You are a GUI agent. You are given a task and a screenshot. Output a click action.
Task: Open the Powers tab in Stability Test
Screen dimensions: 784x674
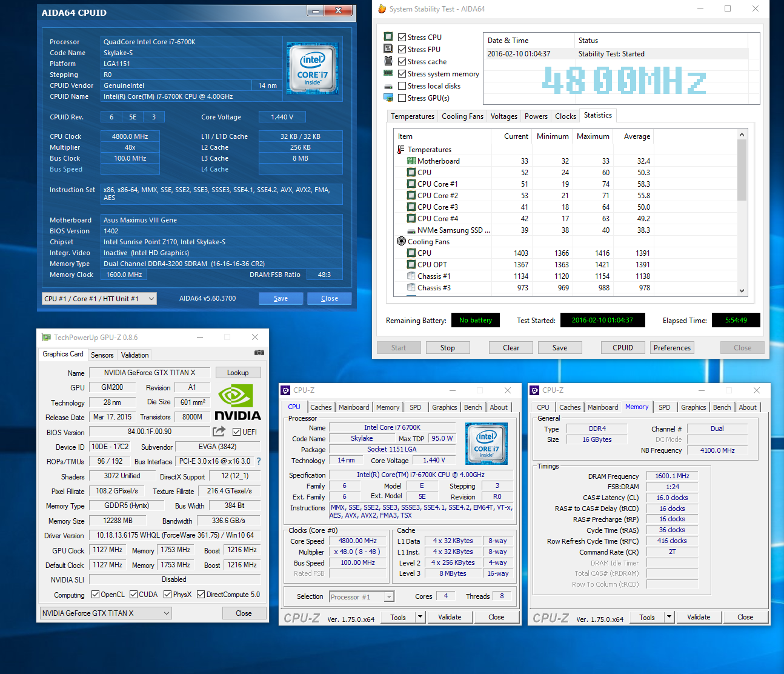[x=536, y=116]
